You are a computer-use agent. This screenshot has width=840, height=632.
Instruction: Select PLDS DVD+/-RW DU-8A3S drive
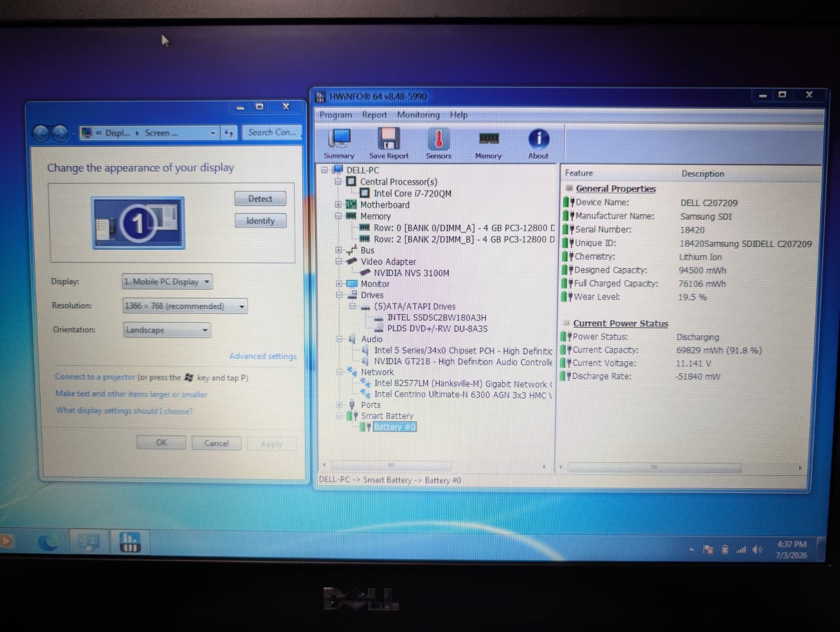[x=437, y=328]
